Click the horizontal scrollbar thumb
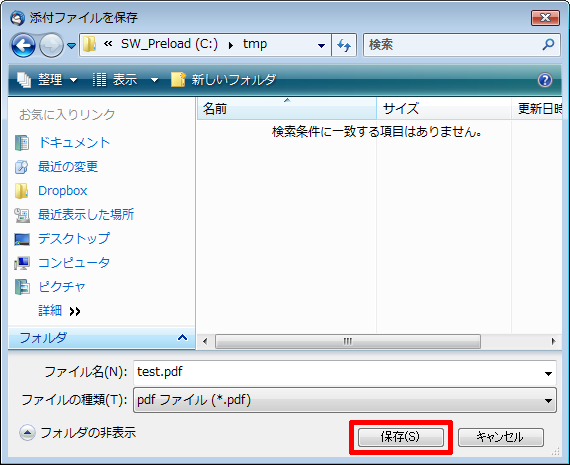The image size is (570, 465). [x=348, y=341]
